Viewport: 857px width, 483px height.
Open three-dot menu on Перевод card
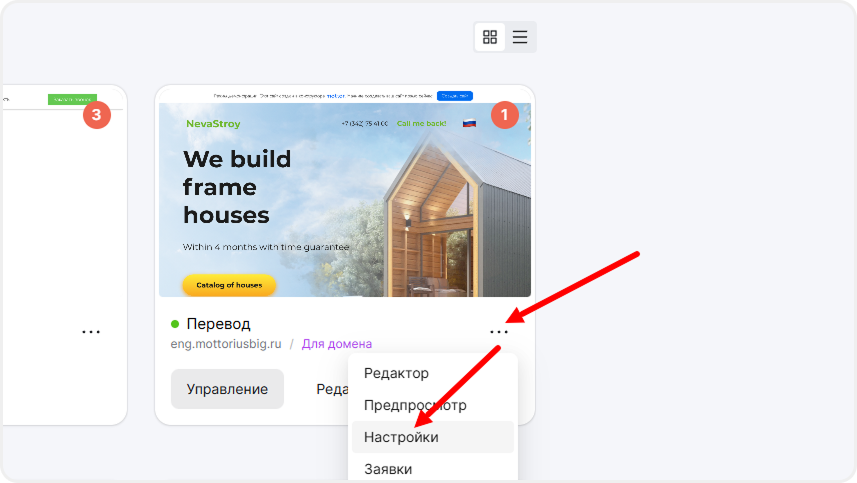pos(498,332)
